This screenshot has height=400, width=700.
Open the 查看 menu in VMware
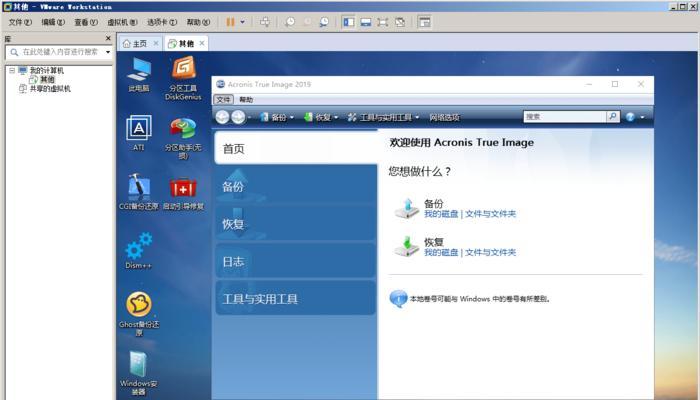[x=86, y=22]
